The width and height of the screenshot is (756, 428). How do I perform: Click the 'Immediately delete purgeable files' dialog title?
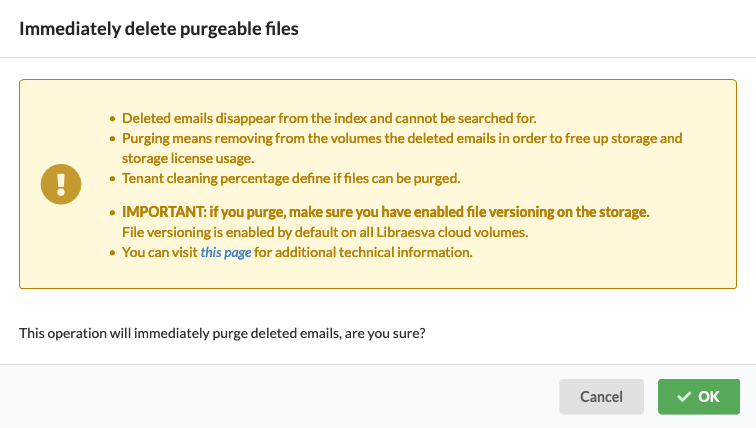point(159,29)
